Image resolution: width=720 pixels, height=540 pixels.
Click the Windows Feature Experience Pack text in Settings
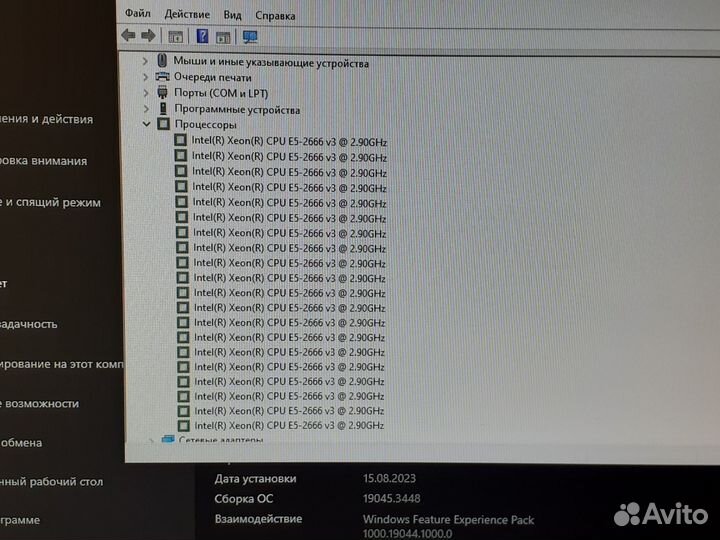point(449,520)
